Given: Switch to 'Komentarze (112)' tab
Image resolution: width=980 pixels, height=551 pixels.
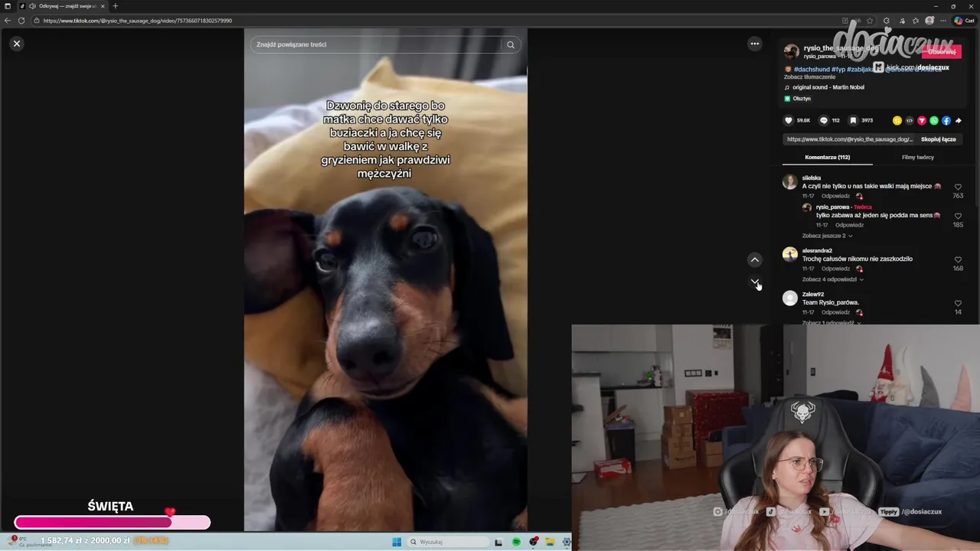Looking at the screenshot, I should pos(827,157).
